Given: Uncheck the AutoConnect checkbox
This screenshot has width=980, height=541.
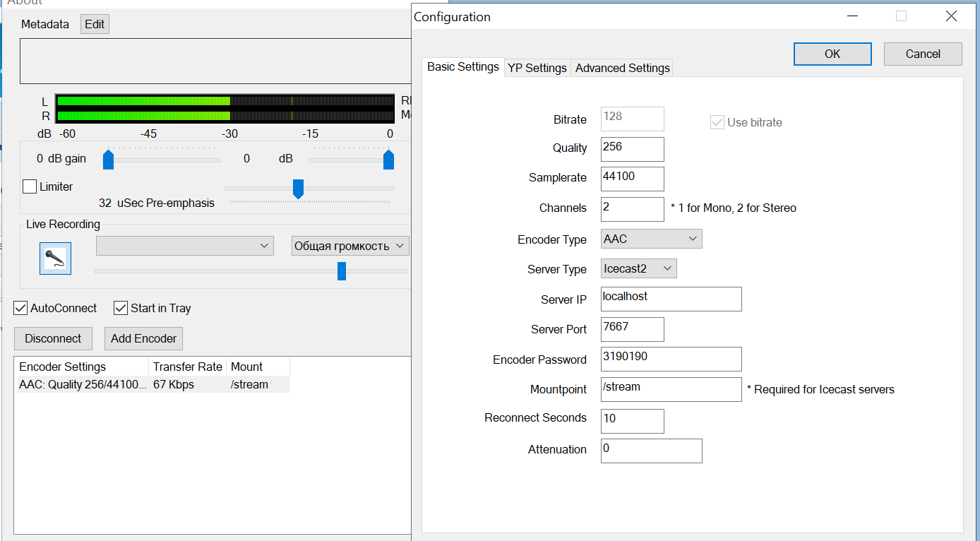Looking at the screenshot, I should tap(21, 308).
